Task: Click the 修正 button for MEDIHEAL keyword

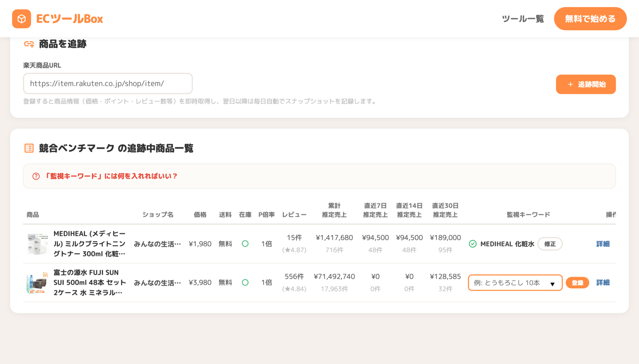Action: (x=550, y=244)
